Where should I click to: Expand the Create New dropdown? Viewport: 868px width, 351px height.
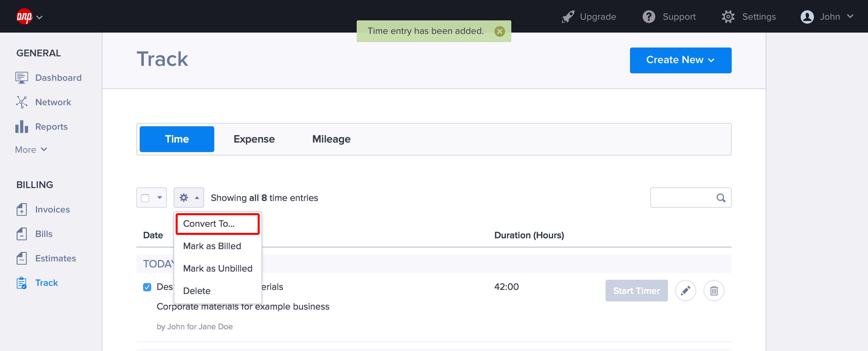[x=680, y=60]
